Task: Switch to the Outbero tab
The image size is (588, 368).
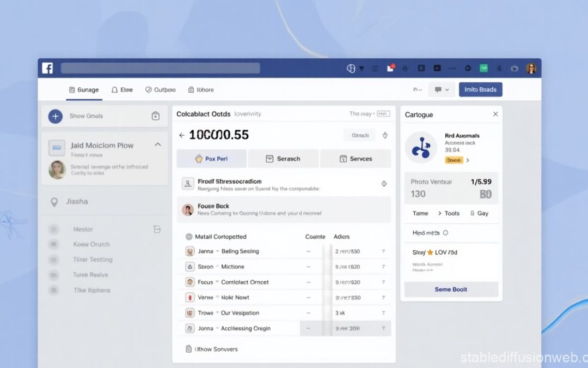Action: coord(160,89)
